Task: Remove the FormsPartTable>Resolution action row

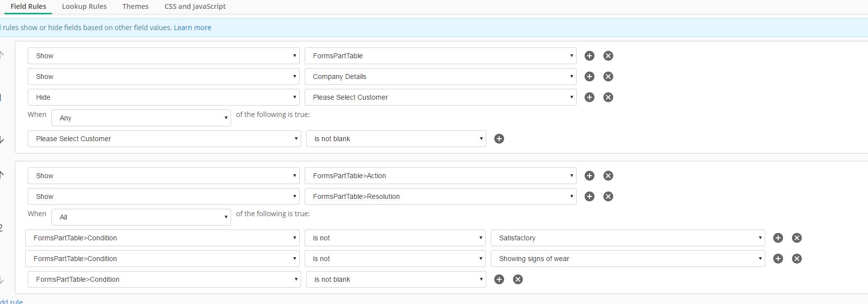Action: (x=608, y=196)
